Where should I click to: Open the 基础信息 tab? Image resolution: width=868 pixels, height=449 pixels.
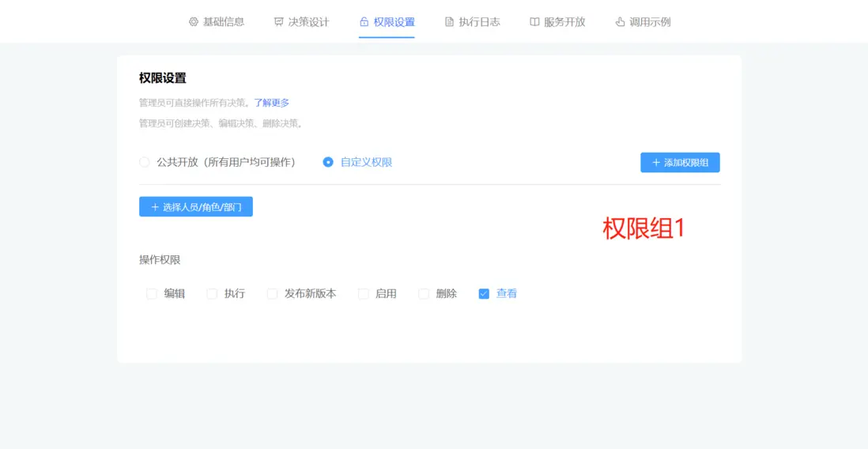217,22
